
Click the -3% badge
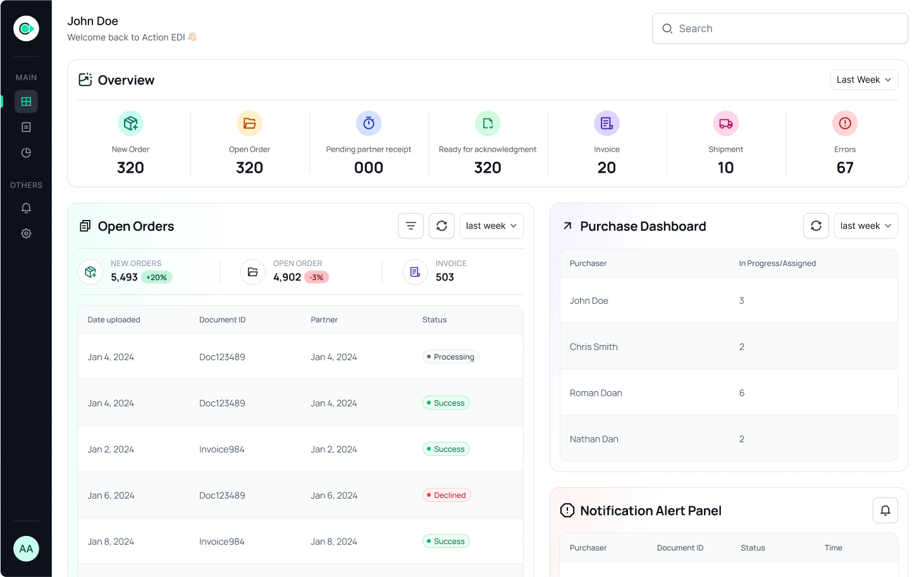[x=316, y=277]
